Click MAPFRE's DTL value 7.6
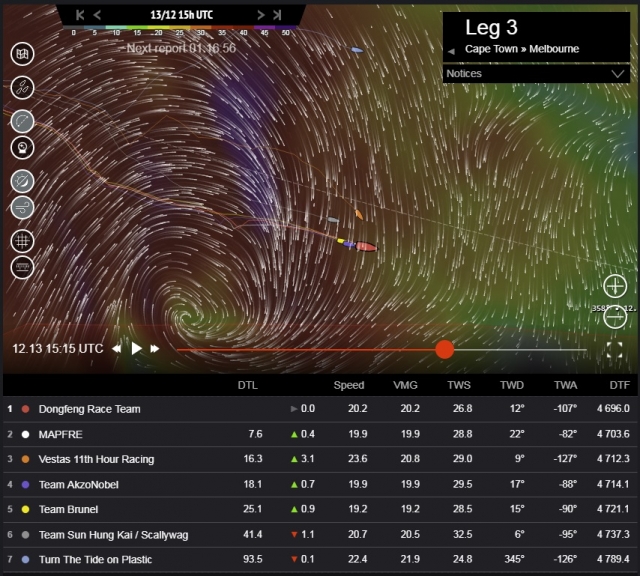This screenshot has width=640, height=576. click(x=256, y=434)
